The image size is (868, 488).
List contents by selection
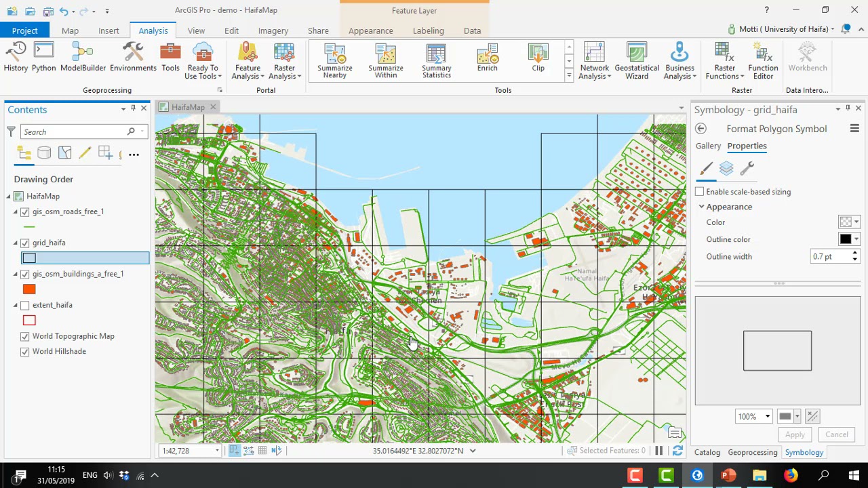pos(64,154)
